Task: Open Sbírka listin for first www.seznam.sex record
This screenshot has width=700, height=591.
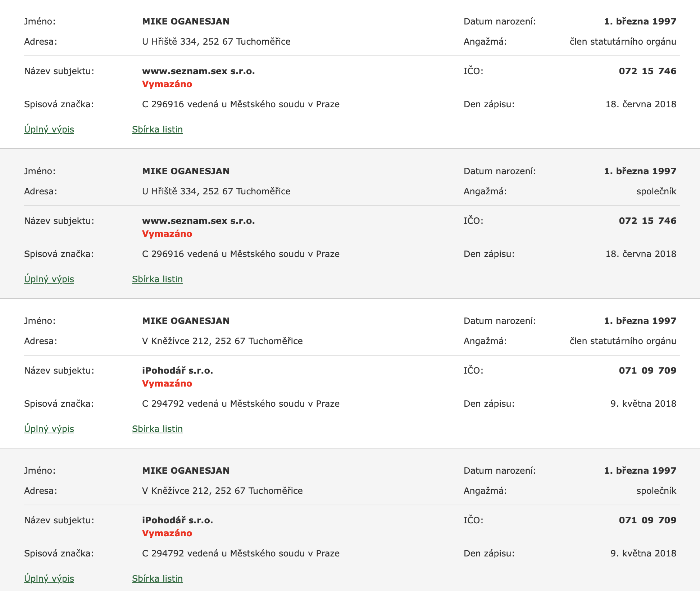Action: [x=158, y=130]
